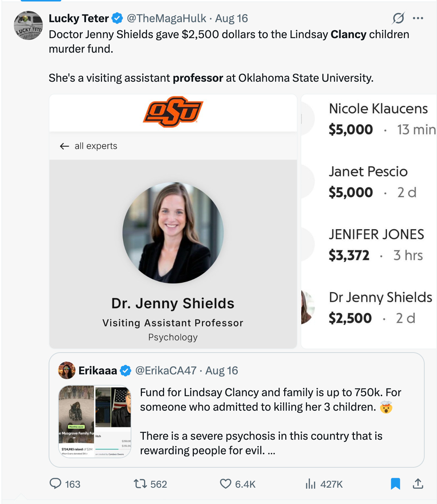Open the quoted tweet's fundraiser thumbnail
The width and height of the screenshot is (437, 504).
95,421
